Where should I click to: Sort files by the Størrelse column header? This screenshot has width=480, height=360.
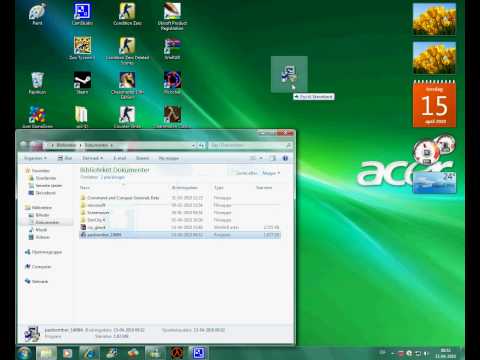click(264, 188)
